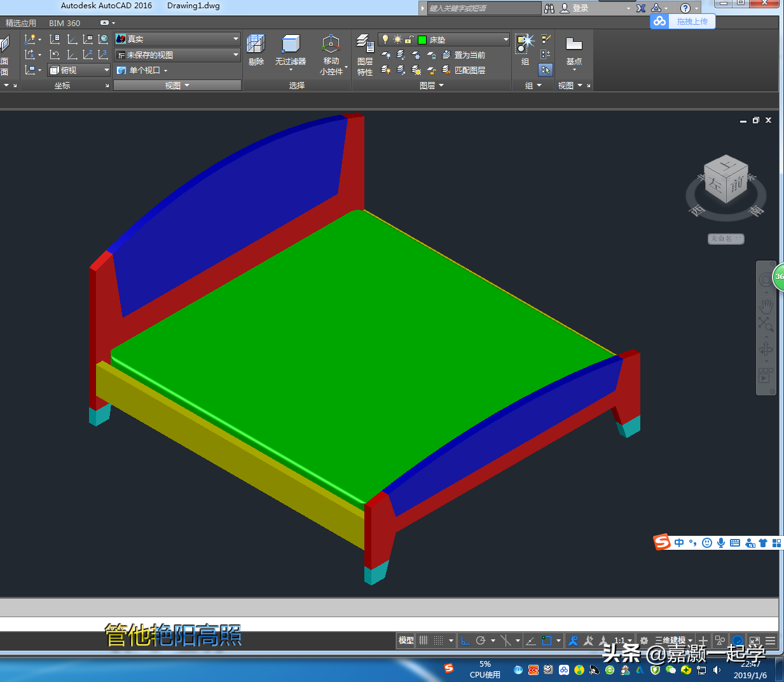Click the ViewCube 上 (top) face
This screenshot has width=784, height=682.
click(727, 165)
